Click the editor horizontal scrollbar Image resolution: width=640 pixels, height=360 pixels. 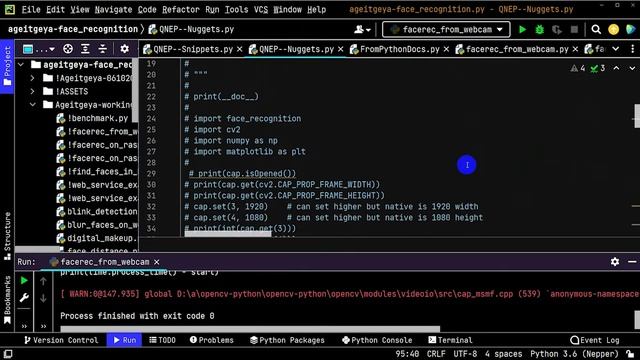[228, 234]
